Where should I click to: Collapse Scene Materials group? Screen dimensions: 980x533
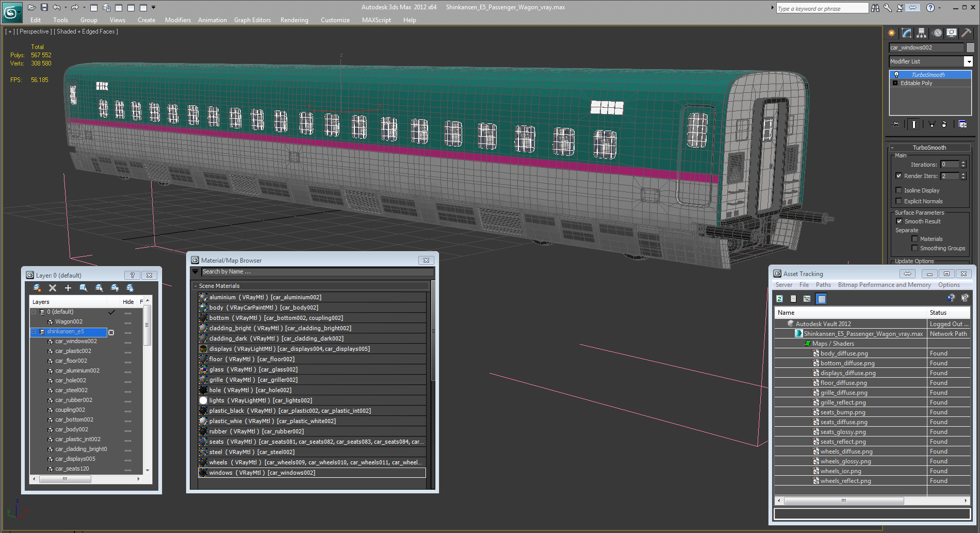click(x=195, y=286)
